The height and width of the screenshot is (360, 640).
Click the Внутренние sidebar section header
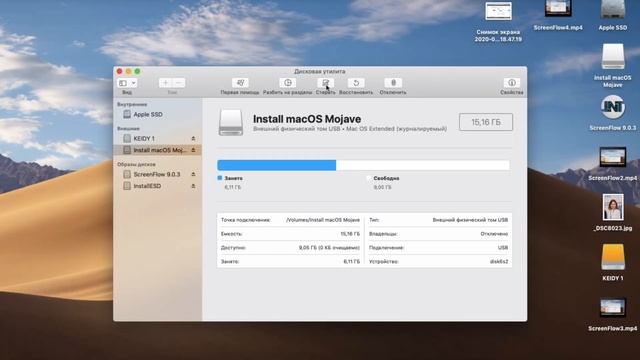[132, 104]
